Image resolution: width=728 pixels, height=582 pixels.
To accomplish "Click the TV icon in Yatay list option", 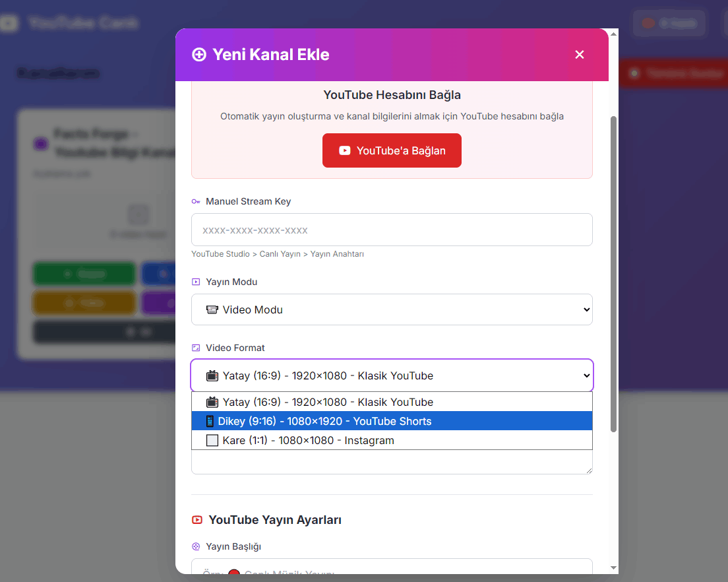I will pyautogui.click(x=212, y=402).
